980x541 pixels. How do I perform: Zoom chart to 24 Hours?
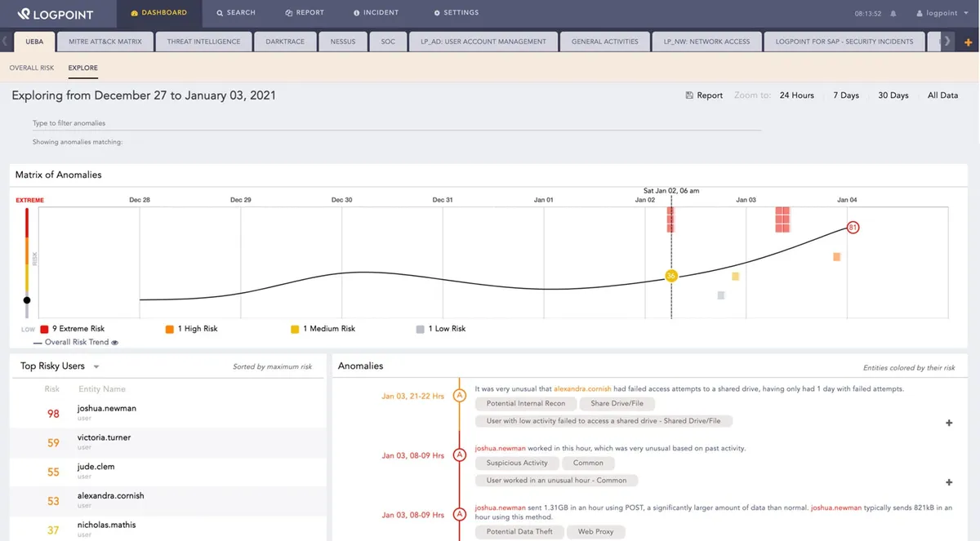pyautogui.click(x=796, y=95)
